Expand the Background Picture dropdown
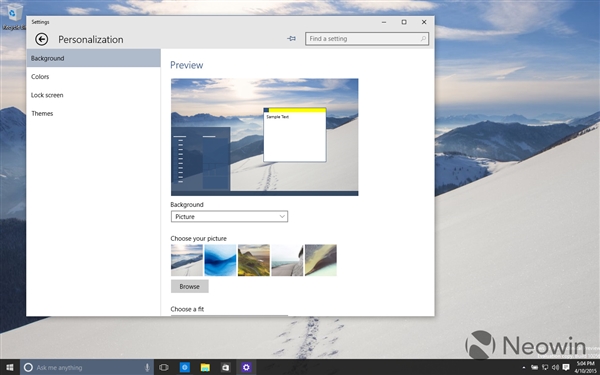Image resolution: width=600 pixels, height=375 pixels. (x=229, y=217)
